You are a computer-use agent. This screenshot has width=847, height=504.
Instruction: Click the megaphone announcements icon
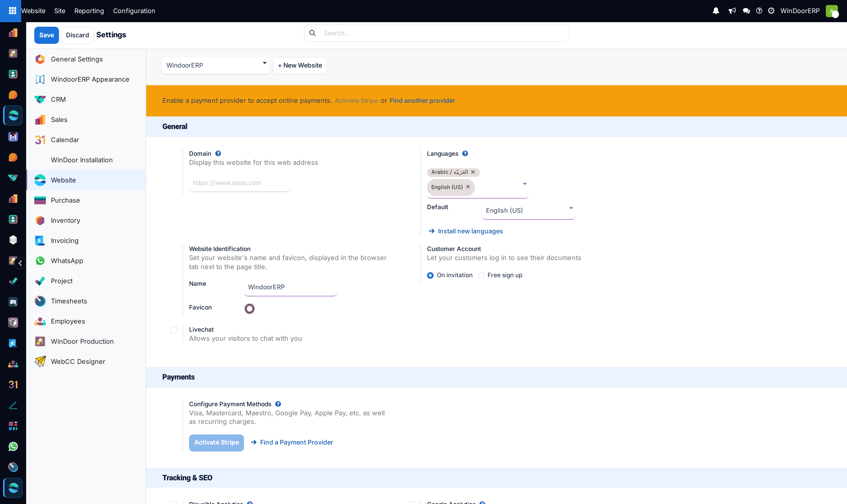[x=732, y=11]
